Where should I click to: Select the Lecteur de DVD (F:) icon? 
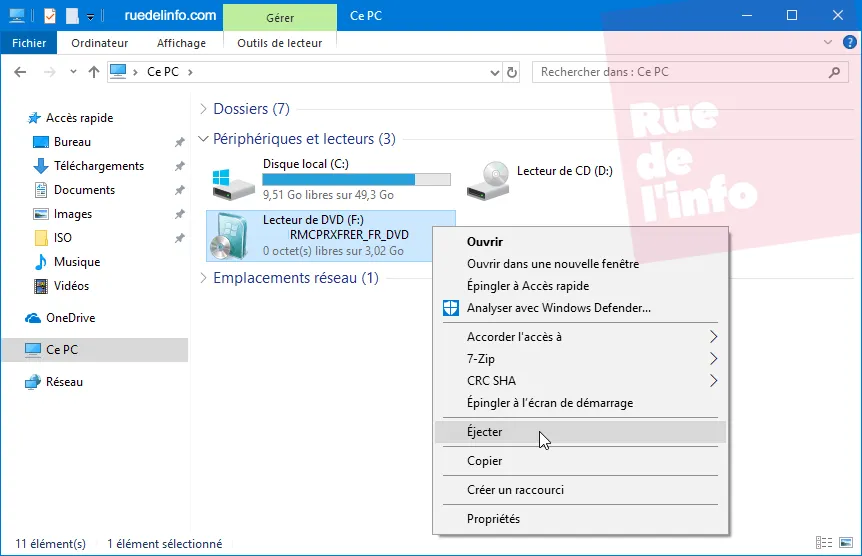coord(231,236)
